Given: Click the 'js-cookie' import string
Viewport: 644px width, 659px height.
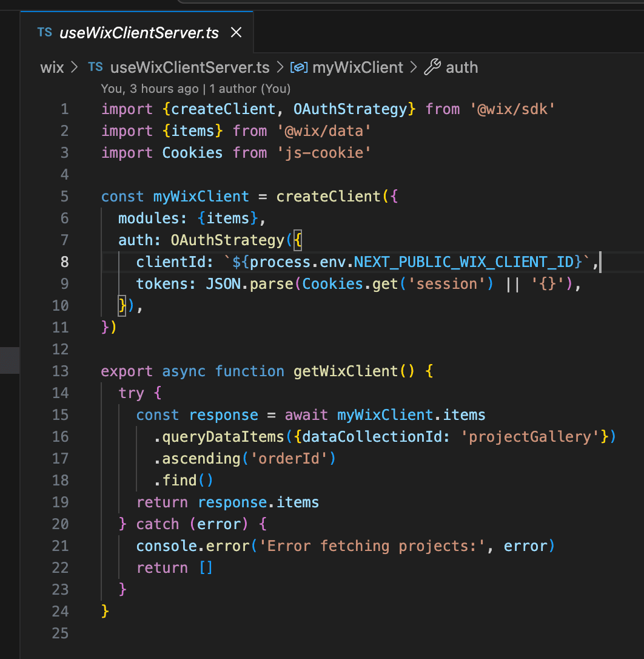Looking at the screenshot, I should tap(323, 153).
